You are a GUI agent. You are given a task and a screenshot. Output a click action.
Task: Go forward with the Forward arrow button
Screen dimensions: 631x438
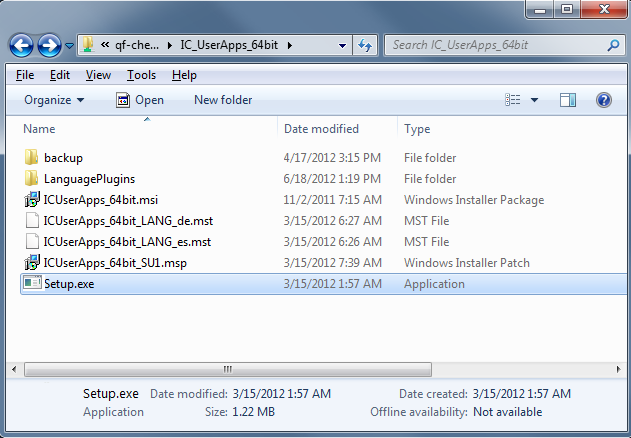[x=49, y=45]
